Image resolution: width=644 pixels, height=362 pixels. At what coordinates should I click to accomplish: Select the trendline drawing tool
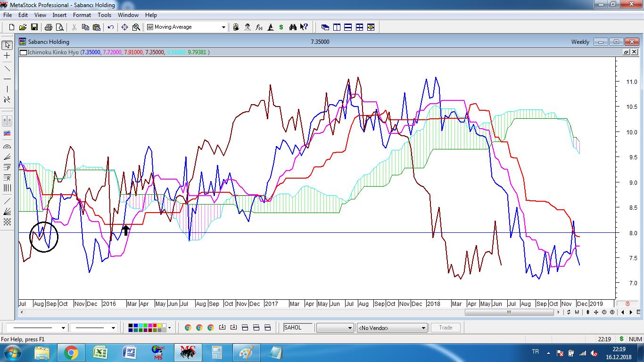7,68
